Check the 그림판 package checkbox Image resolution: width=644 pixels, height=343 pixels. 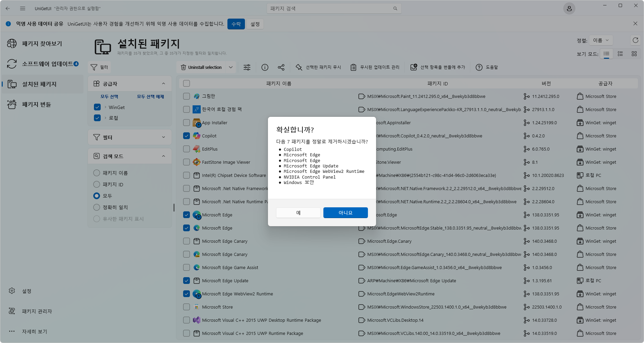[x=187, y=96]
